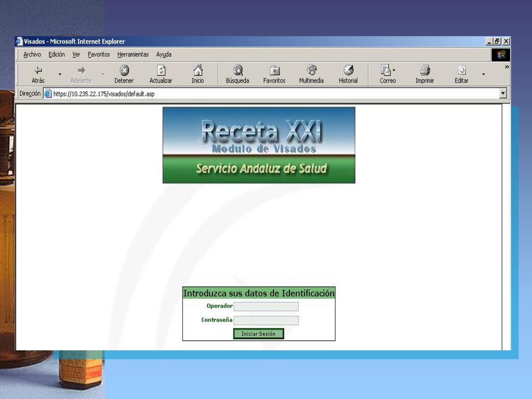Click the Iniciar Sesión button
Viewport: 532px width, 399px height.
click(259, 334)
